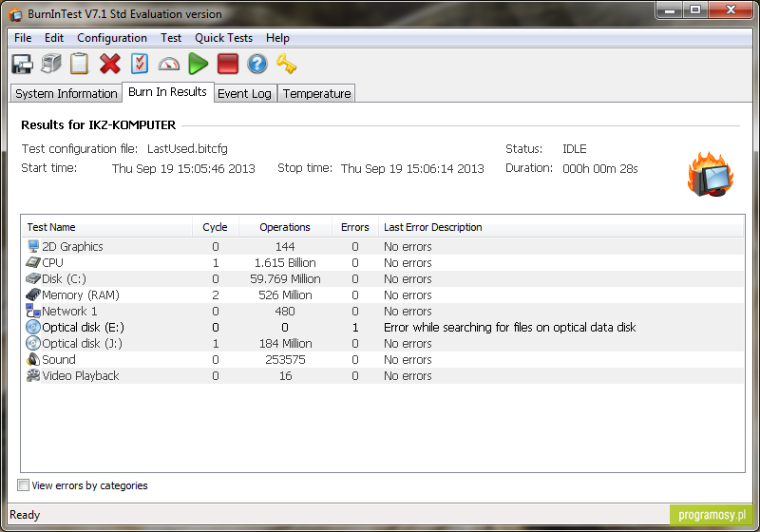Click the Save results toolbar icon
This screenshot has height=532, width=760.
(x=22, y=64)
